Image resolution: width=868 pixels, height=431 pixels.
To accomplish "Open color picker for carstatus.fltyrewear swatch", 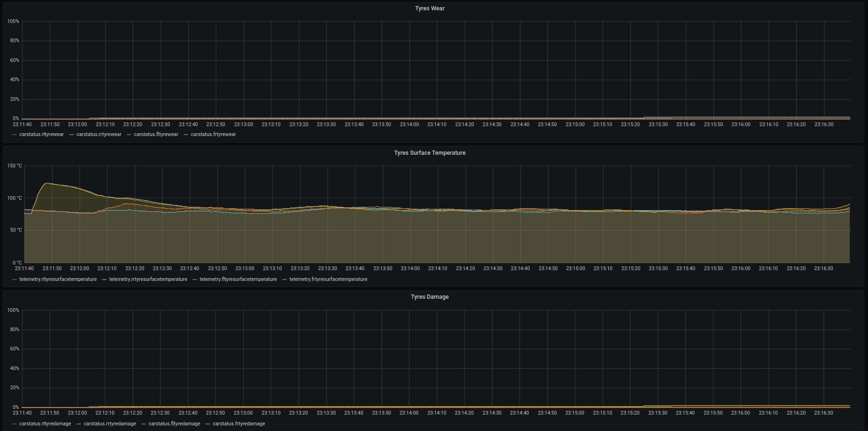I will pos(129,135).
